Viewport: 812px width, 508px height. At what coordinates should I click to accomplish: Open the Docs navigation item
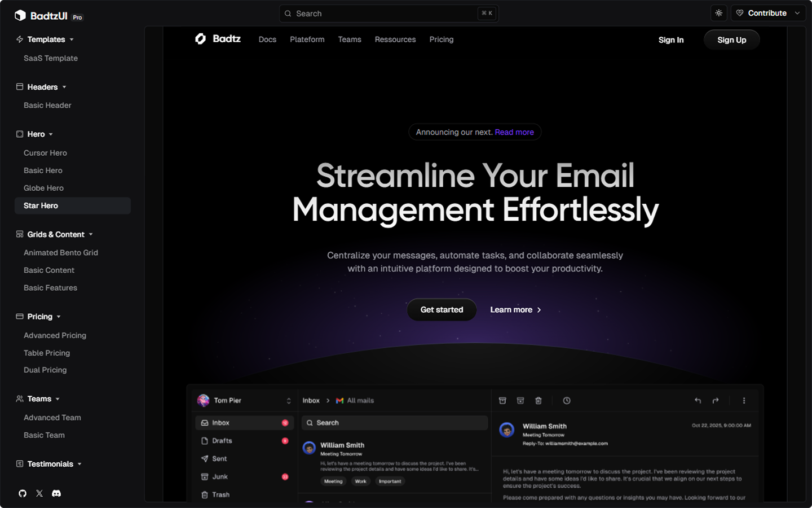click(x=267, y=40)
